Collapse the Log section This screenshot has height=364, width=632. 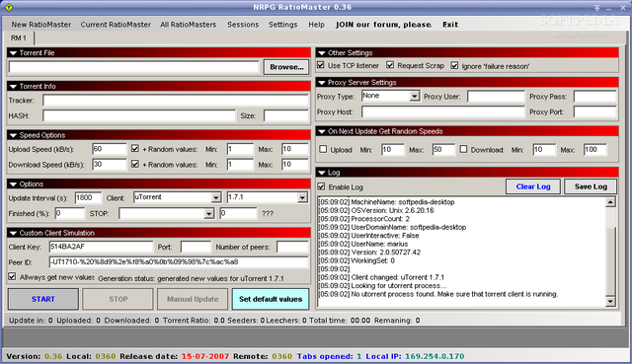tap(321, 173)
